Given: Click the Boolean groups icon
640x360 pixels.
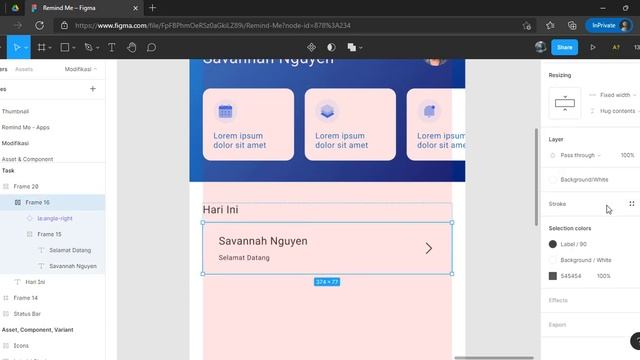Looking at the screenshot, I should [351, 47].
